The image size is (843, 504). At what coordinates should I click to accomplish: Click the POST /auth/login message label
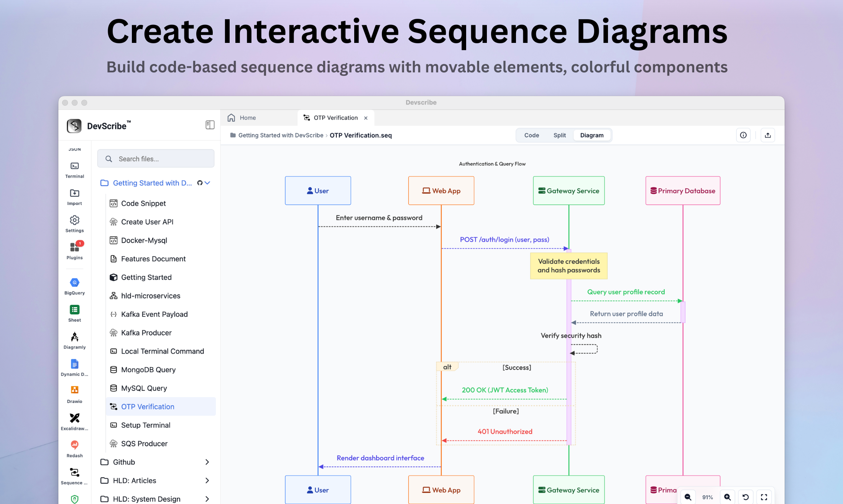[504, 240]
